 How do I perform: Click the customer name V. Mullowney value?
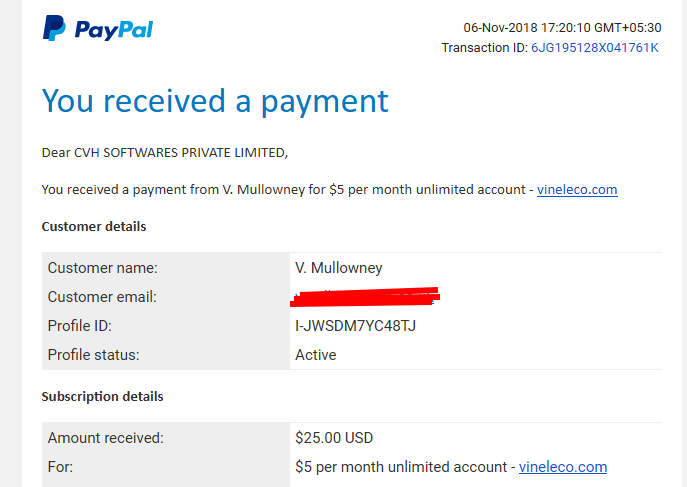click(339, 268)
